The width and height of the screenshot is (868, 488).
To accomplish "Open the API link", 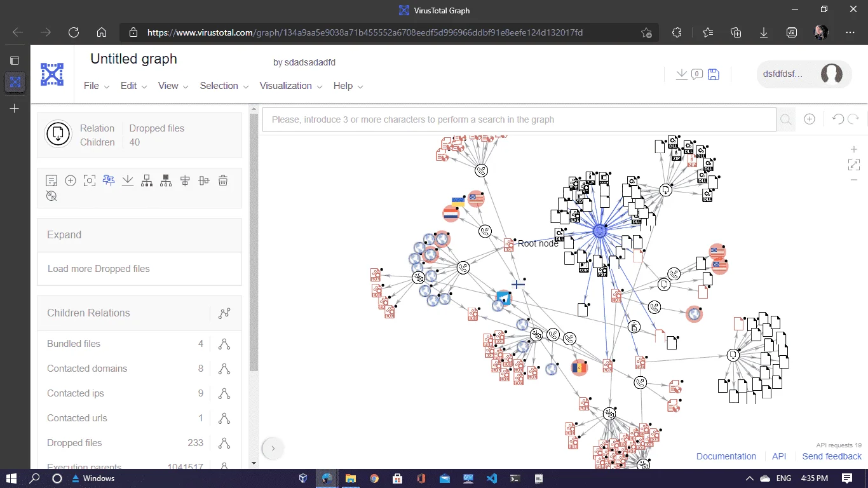I will [x=779, y=456].
